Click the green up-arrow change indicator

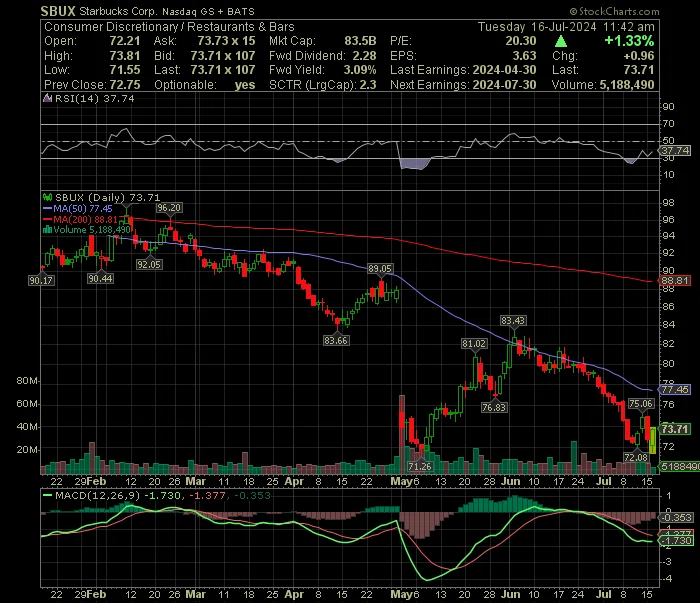click(x=561, y=42)
